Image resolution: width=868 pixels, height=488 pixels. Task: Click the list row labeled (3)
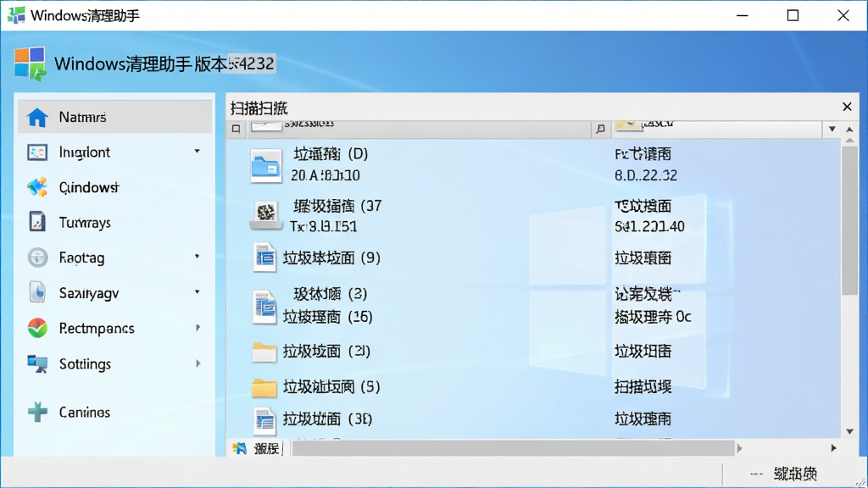(534, 294)
